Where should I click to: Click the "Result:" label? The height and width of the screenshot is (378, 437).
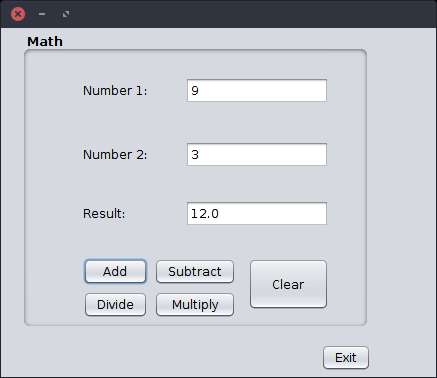(x=104, y=213)
